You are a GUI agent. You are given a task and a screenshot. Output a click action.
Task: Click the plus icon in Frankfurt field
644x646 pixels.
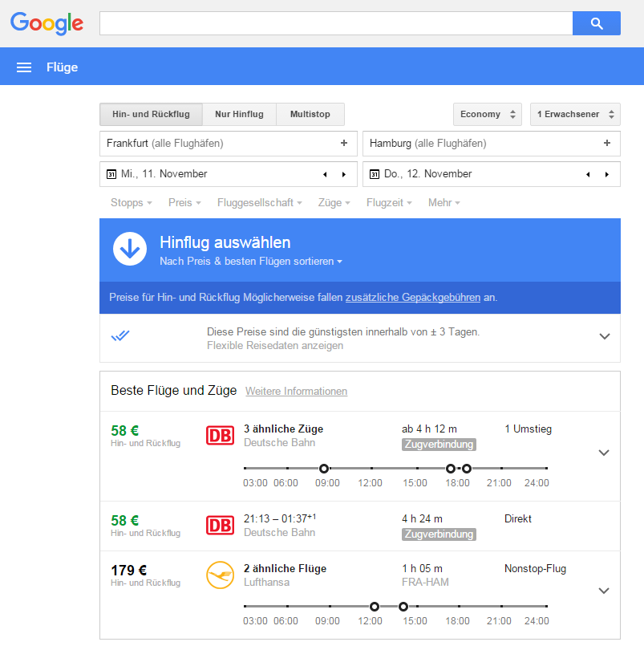[x=344, y=143]
